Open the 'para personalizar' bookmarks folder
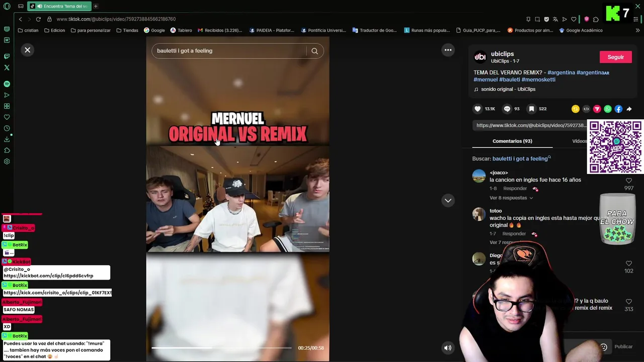This screenshot has width=644, height=362. coord(91,30)
